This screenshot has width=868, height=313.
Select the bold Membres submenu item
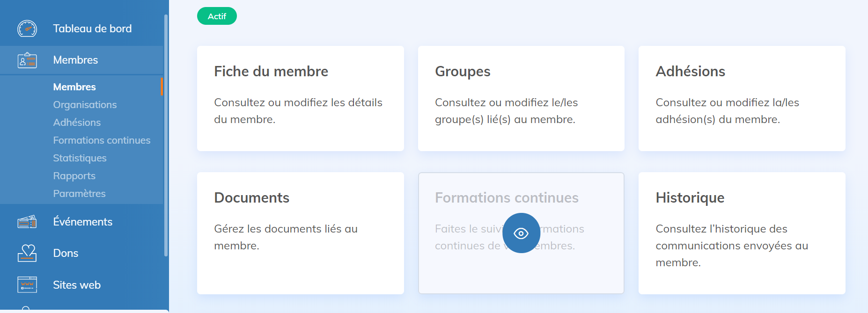click(74, 87)
